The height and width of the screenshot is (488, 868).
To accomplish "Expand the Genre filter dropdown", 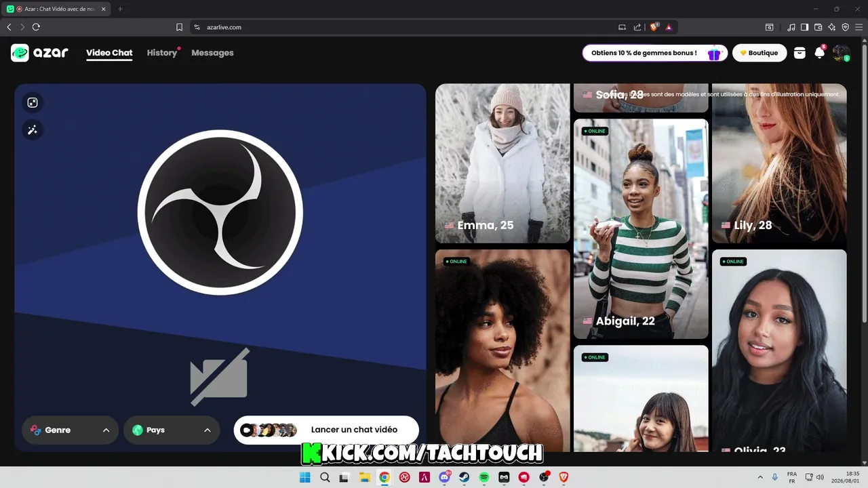I will (70, 430).
